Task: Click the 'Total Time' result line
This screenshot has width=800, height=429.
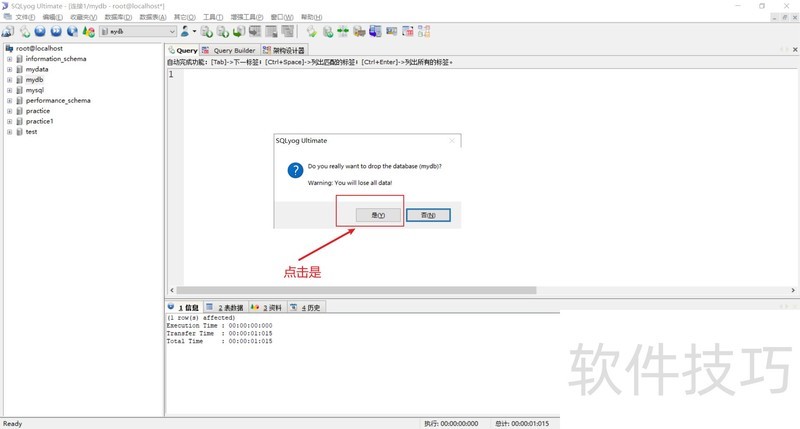Action: (x=219, y=341)
